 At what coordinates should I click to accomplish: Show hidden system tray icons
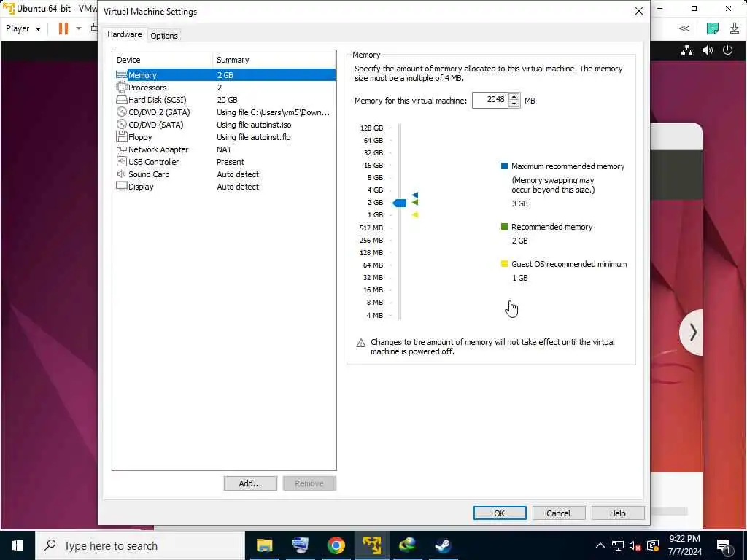[x=600, y=545]
